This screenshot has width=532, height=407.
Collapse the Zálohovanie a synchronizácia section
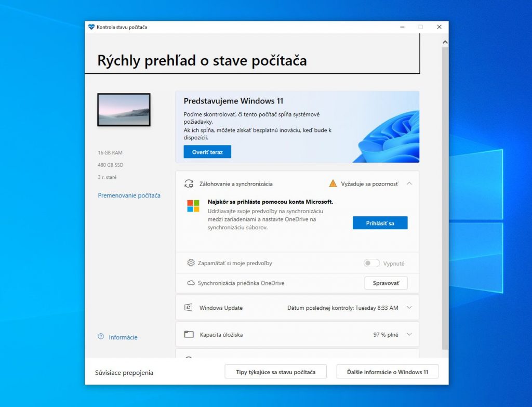pyautogui.click(x=409, y=183)
